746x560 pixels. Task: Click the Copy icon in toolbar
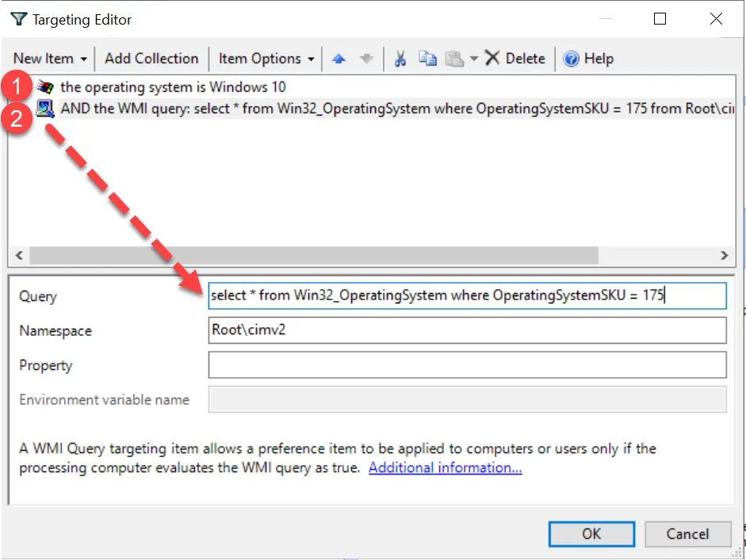pyautogui.click(x=427, y=59)
